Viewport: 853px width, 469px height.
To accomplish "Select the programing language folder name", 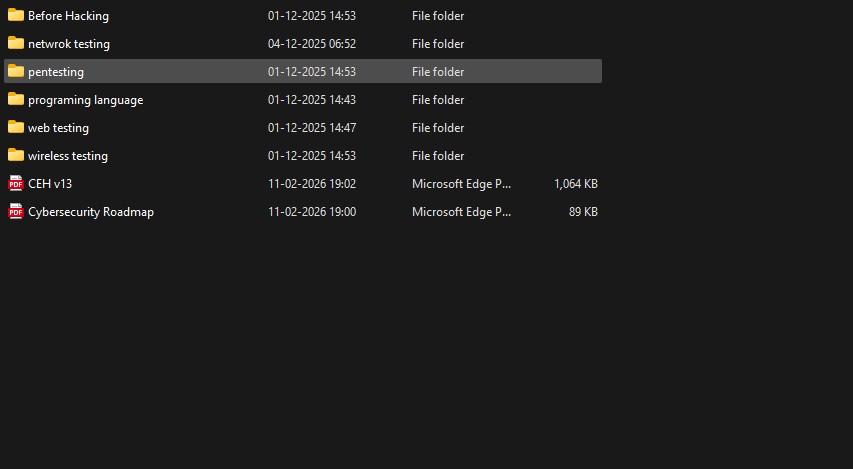I will tap(85, 100).
